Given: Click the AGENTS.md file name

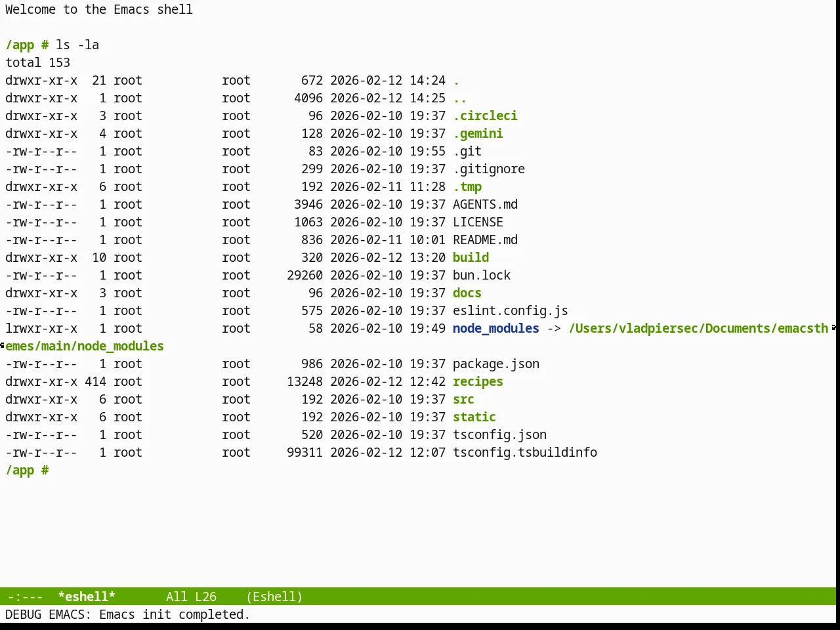Looking at the screenshot, I should click(485, 205).
